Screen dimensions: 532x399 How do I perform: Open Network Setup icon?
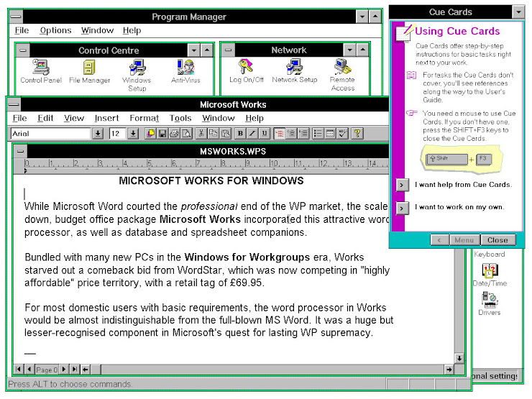tap(295, 71)
